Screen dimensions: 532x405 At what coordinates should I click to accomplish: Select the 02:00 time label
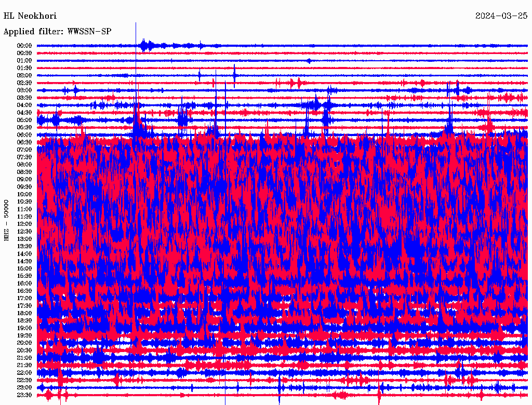(24, 76)
